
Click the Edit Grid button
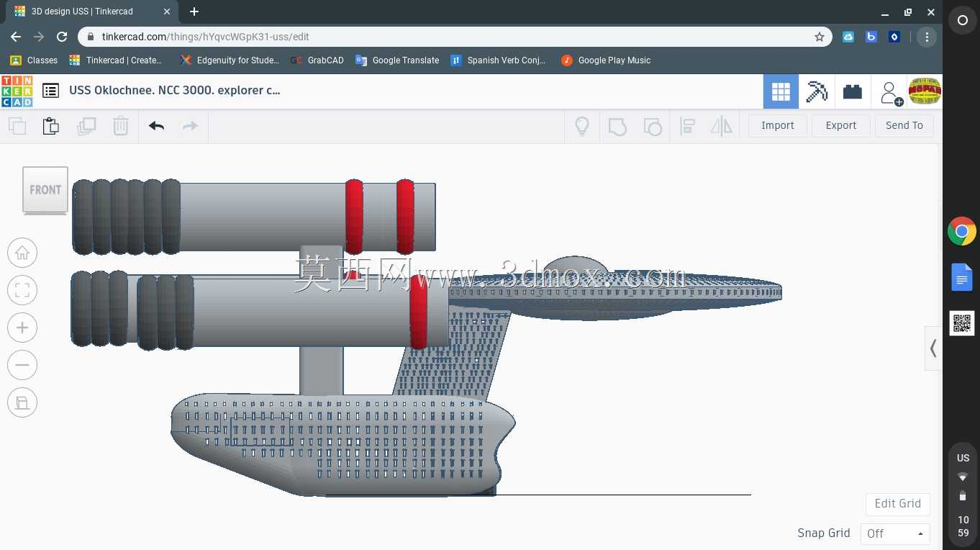click(x=897, y=503)
